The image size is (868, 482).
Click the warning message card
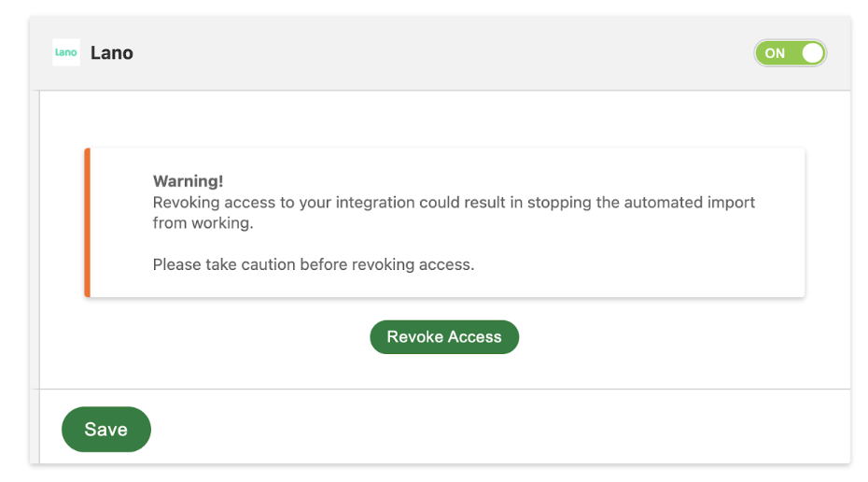pos(444,222)
